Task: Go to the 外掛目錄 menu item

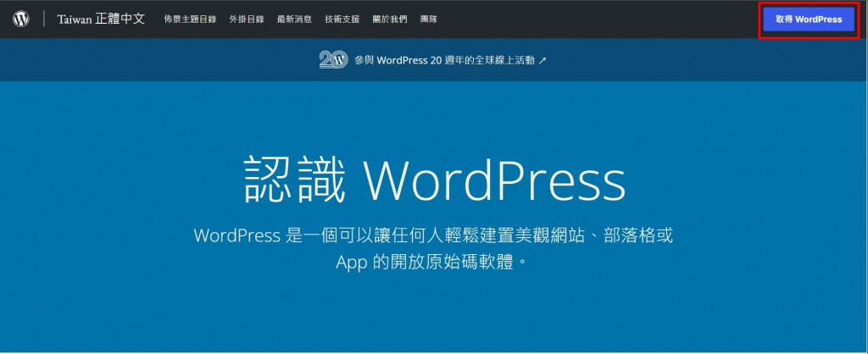Action: (247, 19)
